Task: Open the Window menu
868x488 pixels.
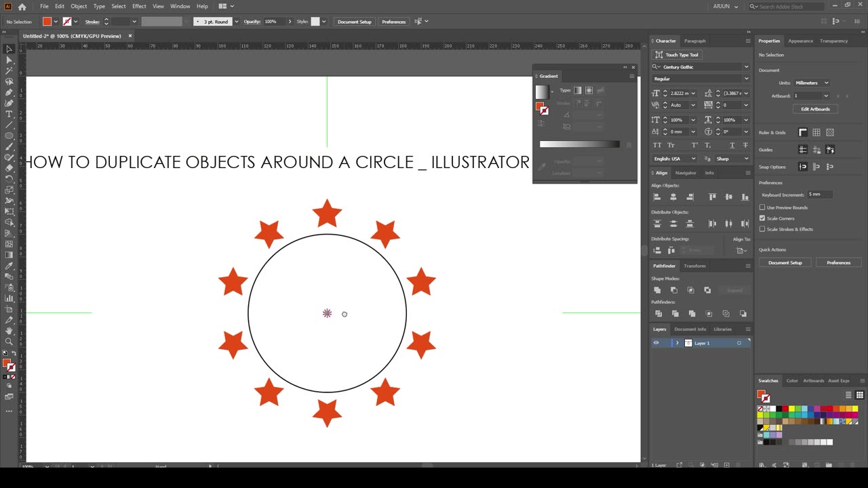Action: click(x=180, y=6)
